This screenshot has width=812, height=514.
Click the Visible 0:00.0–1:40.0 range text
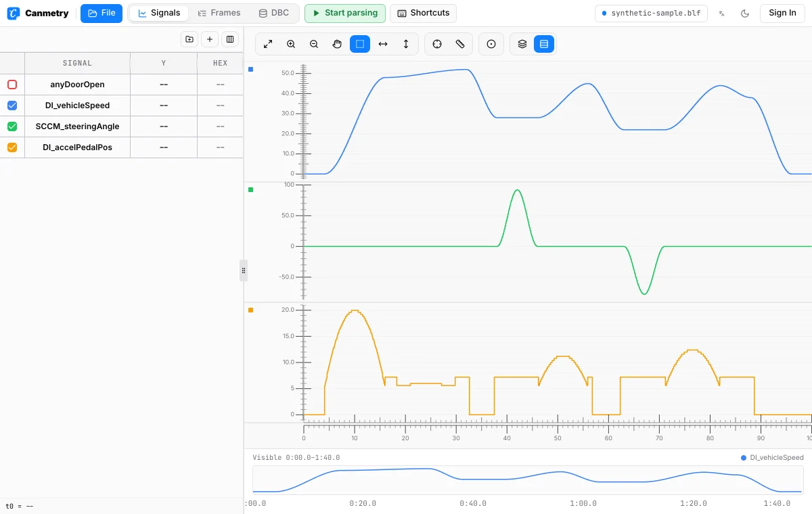[296, 458]
